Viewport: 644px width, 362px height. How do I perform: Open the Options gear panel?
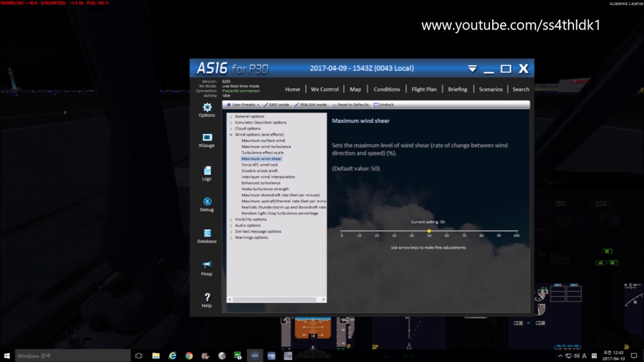(207, 110)
